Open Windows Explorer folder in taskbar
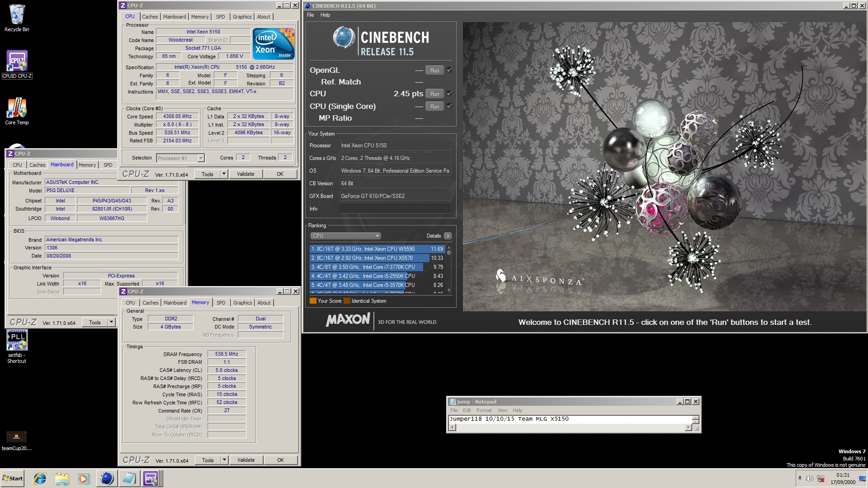 click(62, 479)
